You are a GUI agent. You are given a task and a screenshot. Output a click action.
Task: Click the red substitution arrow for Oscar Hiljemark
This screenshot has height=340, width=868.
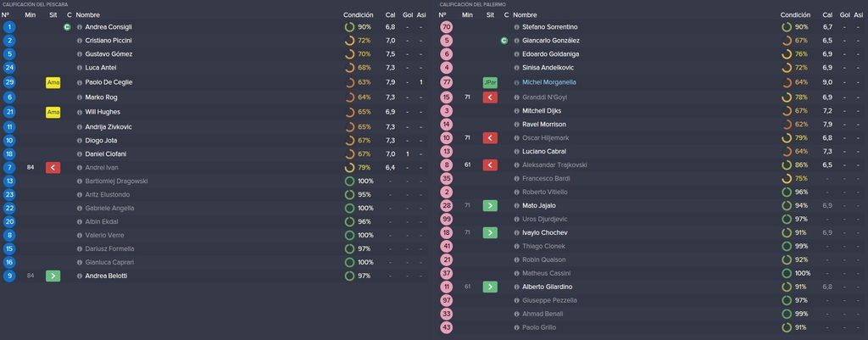[x=490, y=138]
